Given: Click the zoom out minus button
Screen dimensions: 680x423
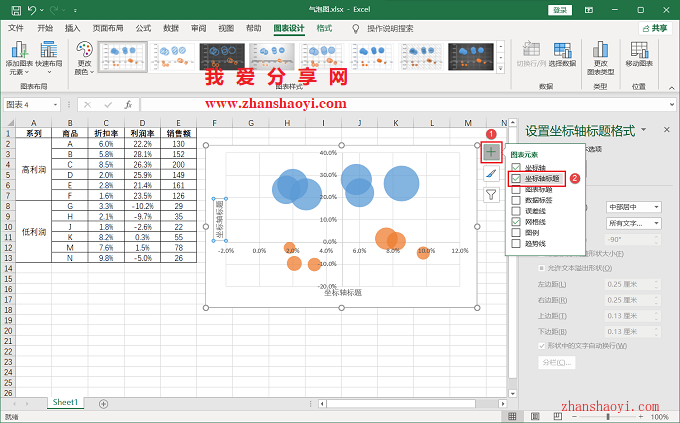Looking at the screenshot, I should (x=574, y=416).
